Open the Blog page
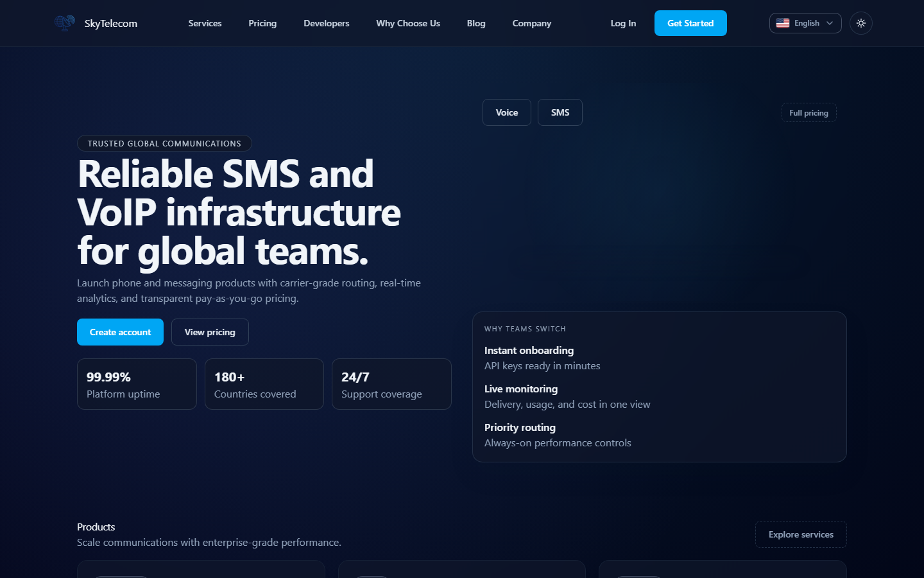924x578 pixels. 476,23
